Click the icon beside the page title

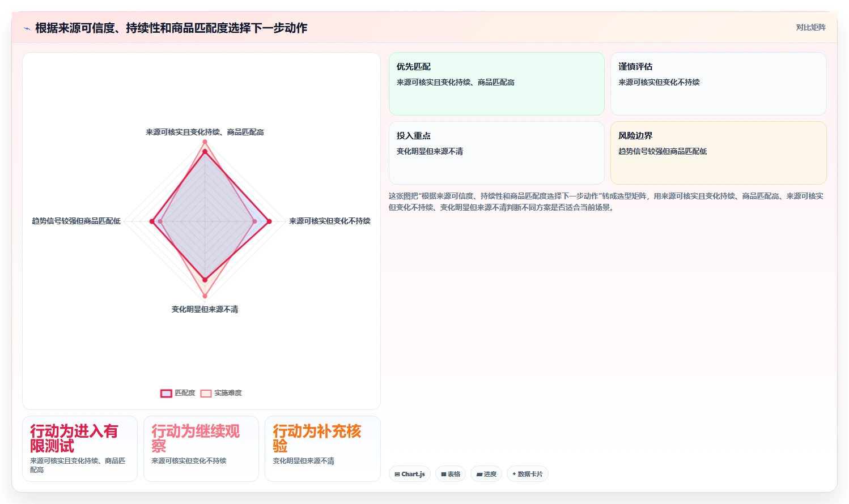pos(27,28)
